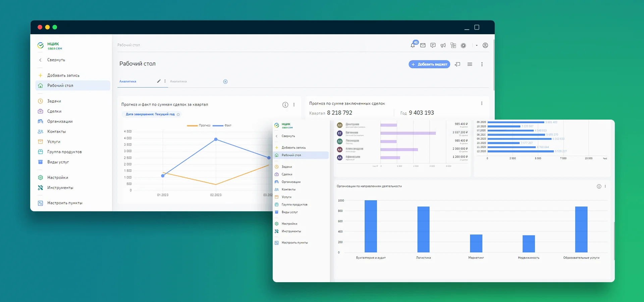This screenshot has width=644, height=302.
Task: Open notifications bell with 45 badge
Action: point(413,45)
